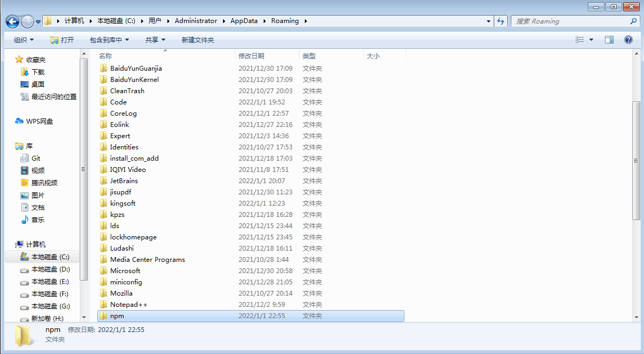Toggle the preview pane icon

point(609,40)
